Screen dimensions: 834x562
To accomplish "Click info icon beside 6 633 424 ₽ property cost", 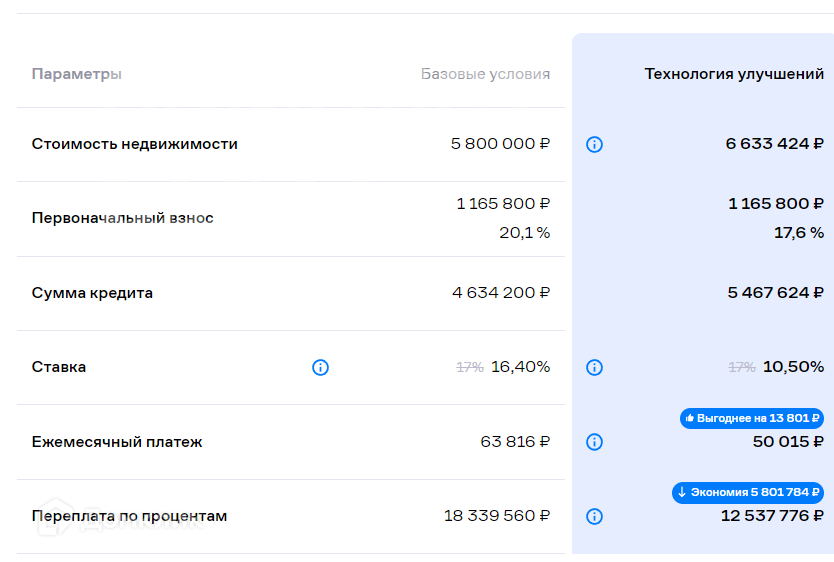I will click(x=594, y=145).
